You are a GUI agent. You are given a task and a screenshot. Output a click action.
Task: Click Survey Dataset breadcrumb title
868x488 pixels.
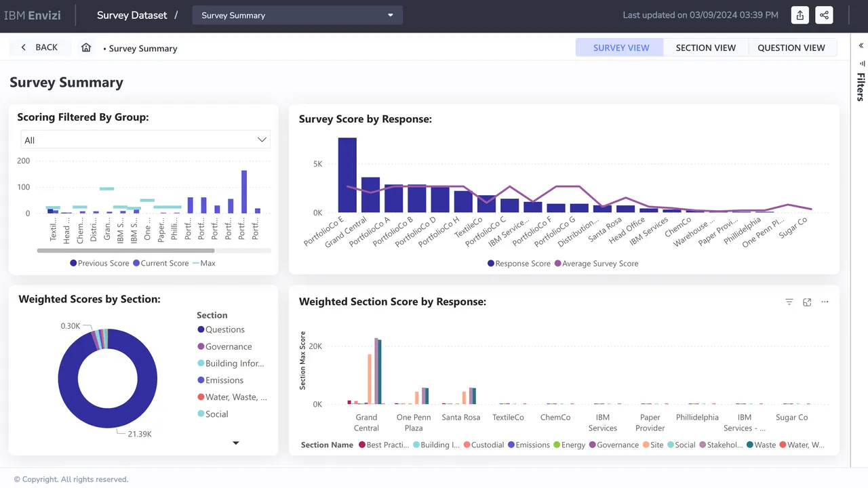coord(132,15)
